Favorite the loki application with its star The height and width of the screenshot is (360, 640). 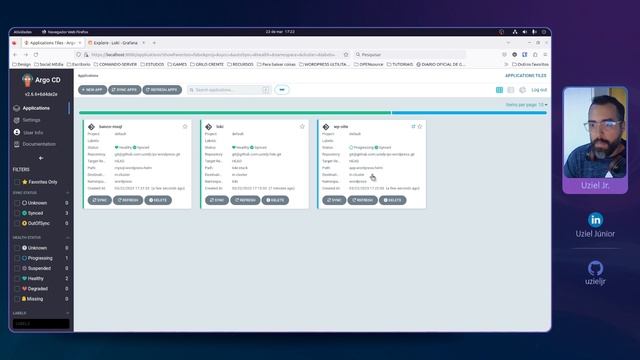pyautogui.click(x=302, y=127)
